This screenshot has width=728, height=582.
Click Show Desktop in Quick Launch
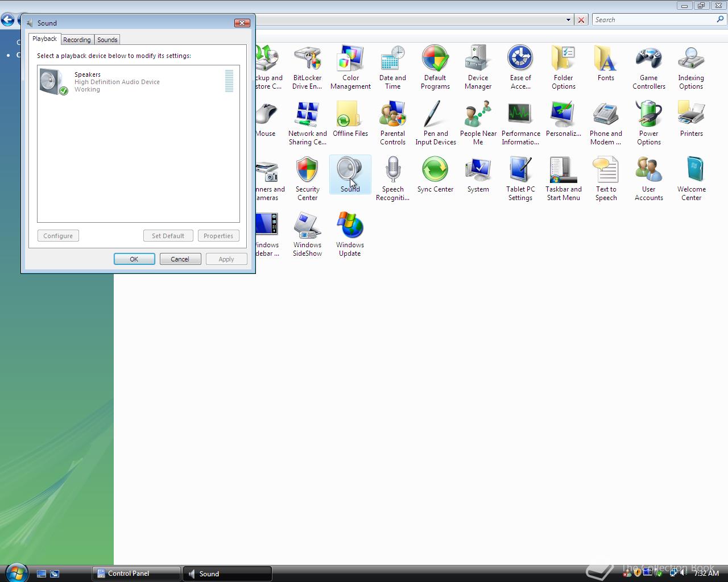[42, 574]
